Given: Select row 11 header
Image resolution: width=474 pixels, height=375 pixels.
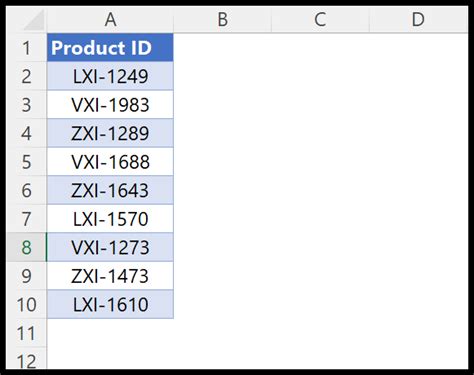Looking at the screenshot, I should click(x=26, y=333).
